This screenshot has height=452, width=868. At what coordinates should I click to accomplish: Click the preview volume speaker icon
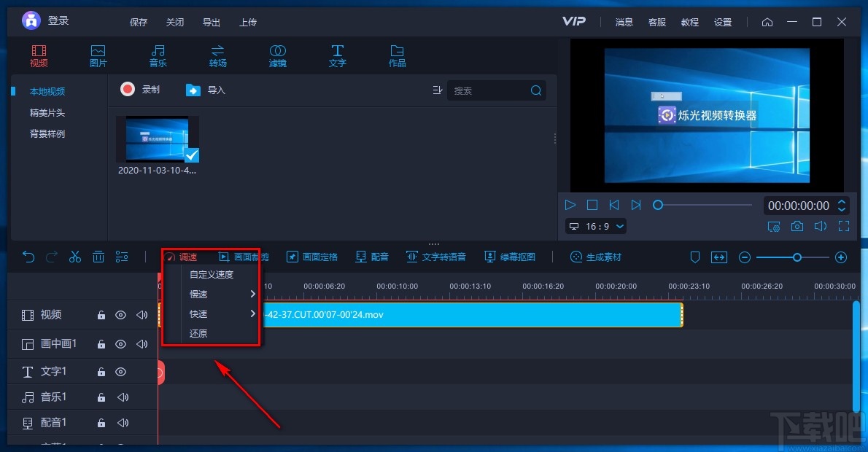pos(821,226)
